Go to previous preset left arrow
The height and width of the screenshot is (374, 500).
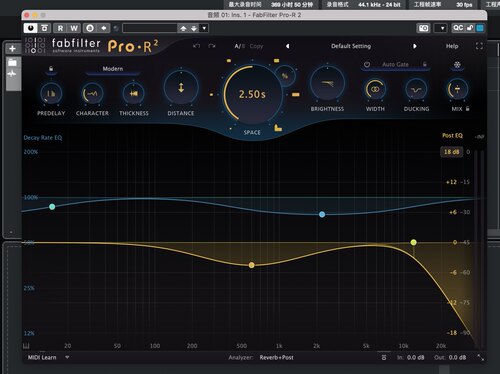pos(287,46)
